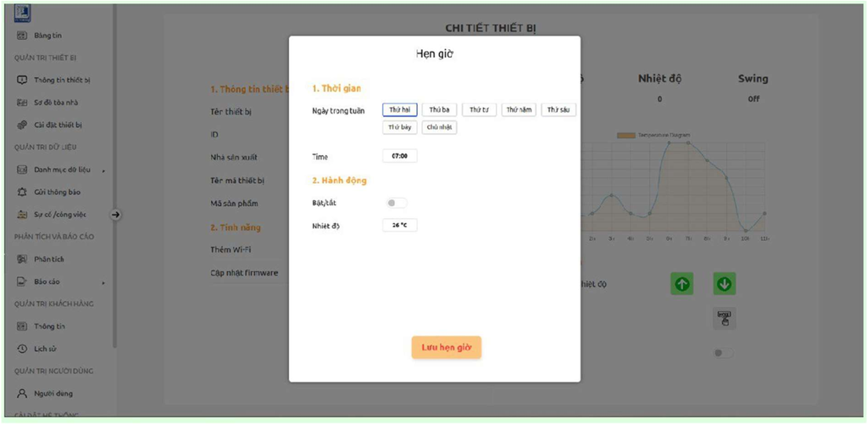Click the Temperature Diagram legend swatch
Screen dimensions: 868x424
(x=626, y=135)
